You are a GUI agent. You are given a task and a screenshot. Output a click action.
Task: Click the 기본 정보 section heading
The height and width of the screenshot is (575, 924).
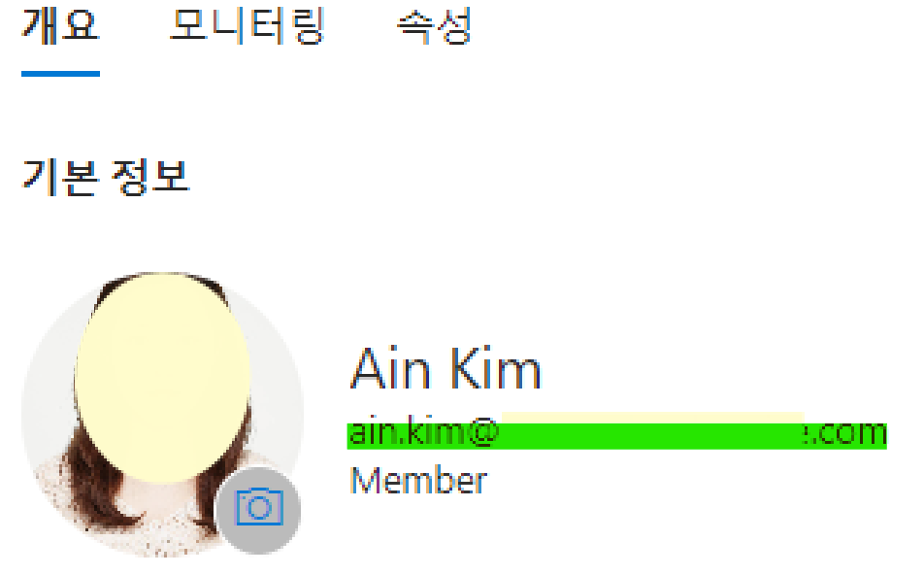pos(105,177)
